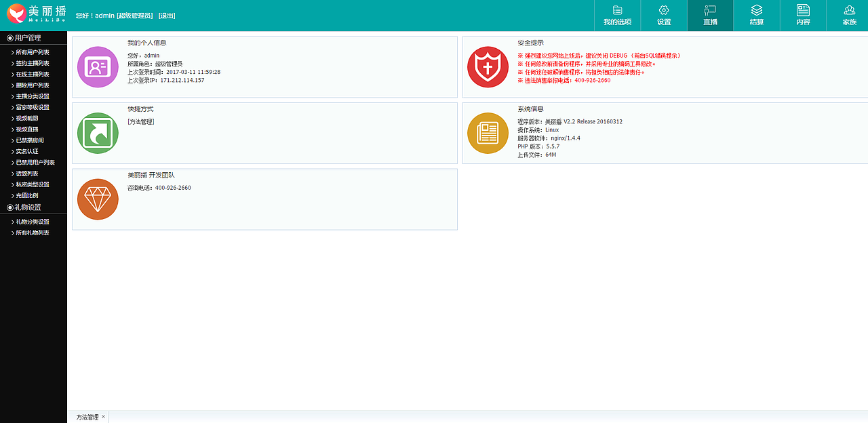Switch to the 直播 section

click(x=710, y=16)
